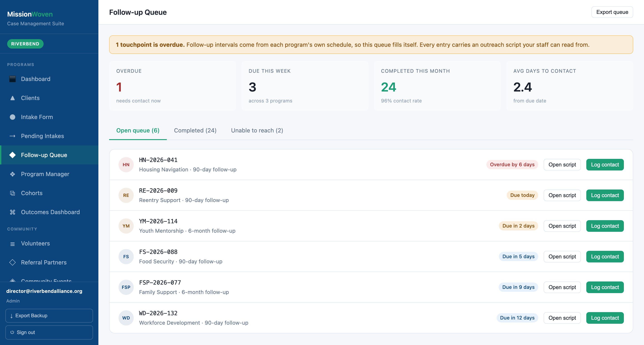Viewport: 644px width, 345px height.
Task: Open the Pending Intakes arrow icon
Action: pos(13,136)
